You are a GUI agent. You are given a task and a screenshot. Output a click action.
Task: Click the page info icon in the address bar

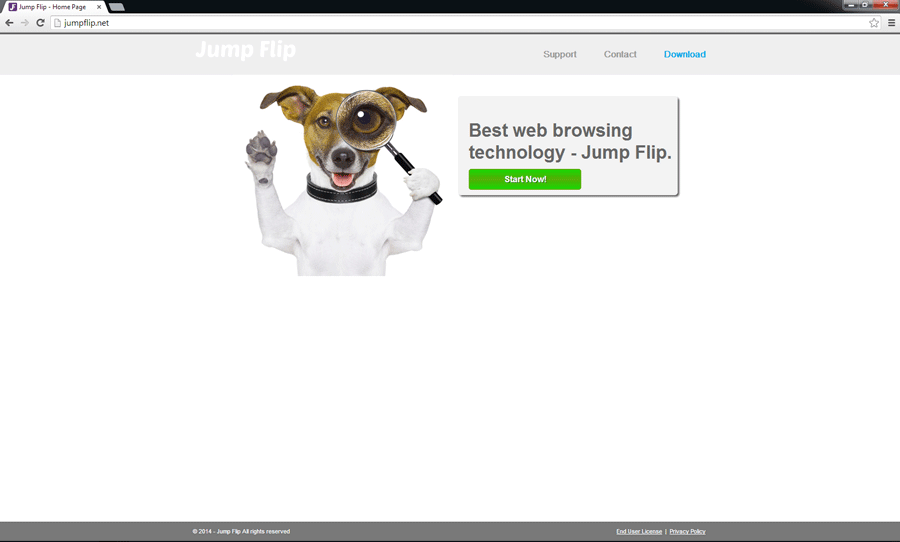58,23
